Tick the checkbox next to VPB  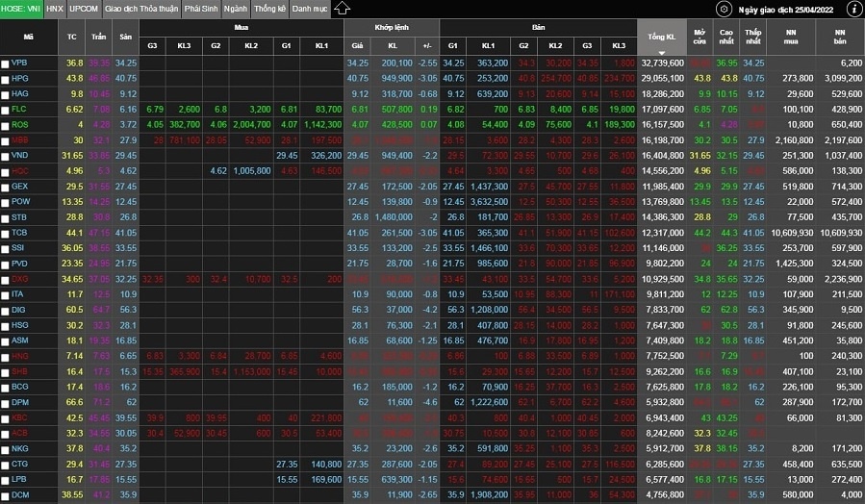[x=6, y=63]
